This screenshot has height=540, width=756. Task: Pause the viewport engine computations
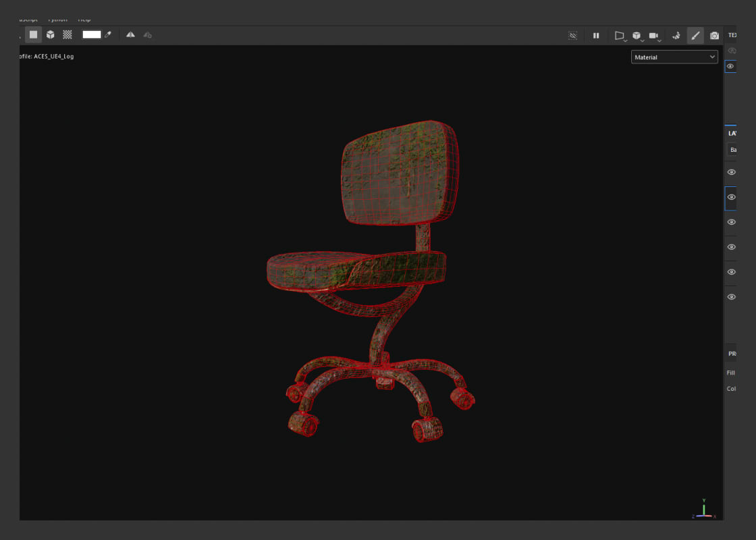[x=597, y=35]
